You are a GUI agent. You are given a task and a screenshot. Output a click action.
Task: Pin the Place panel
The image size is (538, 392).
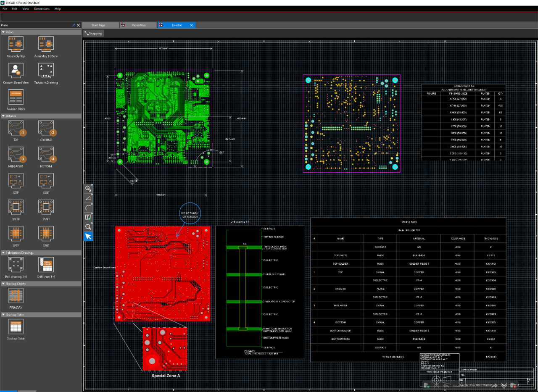pos(74,25)
